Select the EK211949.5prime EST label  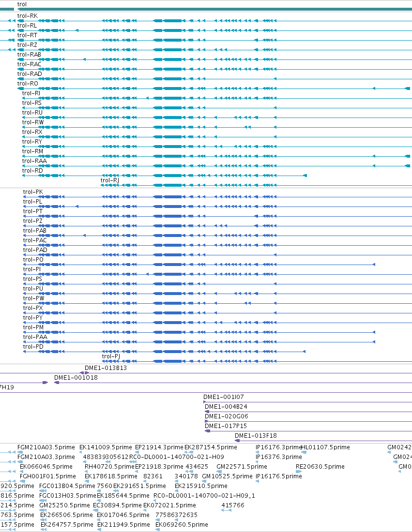pyautogui.click(x=123, y=525)
